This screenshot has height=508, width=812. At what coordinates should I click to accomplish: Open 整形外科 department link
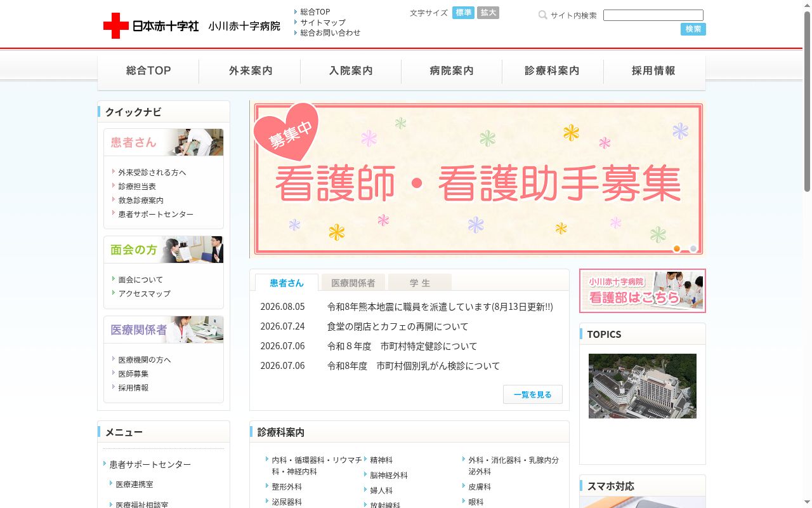(x=287, y=486)
